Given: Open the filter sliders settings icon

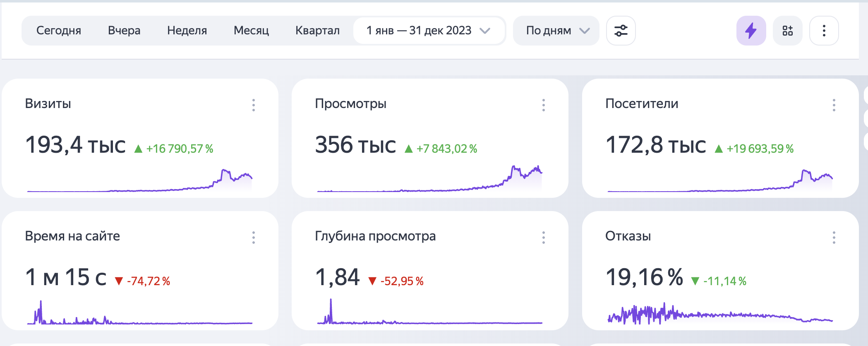Looking at the screenshot, I should (621, 31).
